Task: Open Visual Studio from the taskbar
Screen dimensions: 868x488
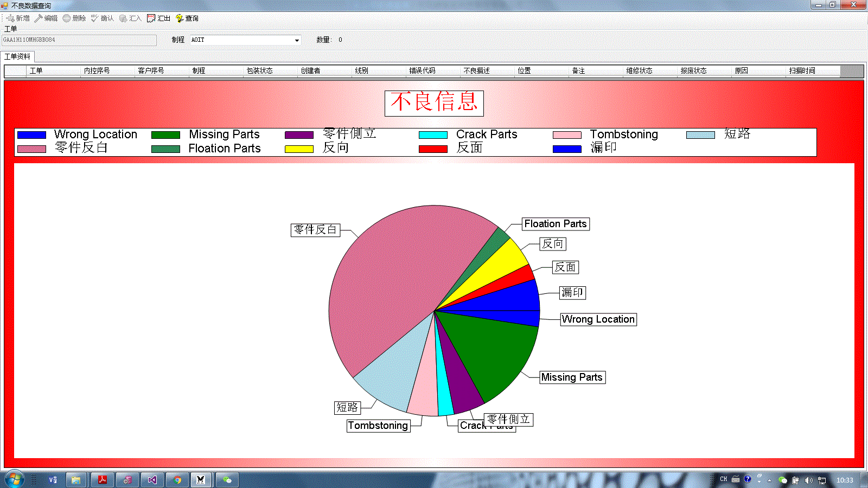Action: click(x=152, y=480)
